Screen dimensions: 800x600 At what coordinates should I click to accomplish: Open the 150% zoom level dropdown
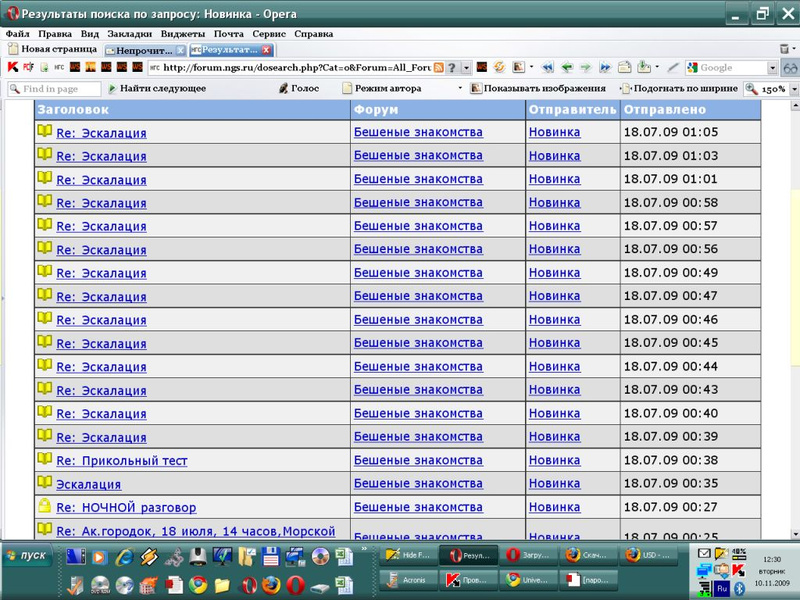794,89
